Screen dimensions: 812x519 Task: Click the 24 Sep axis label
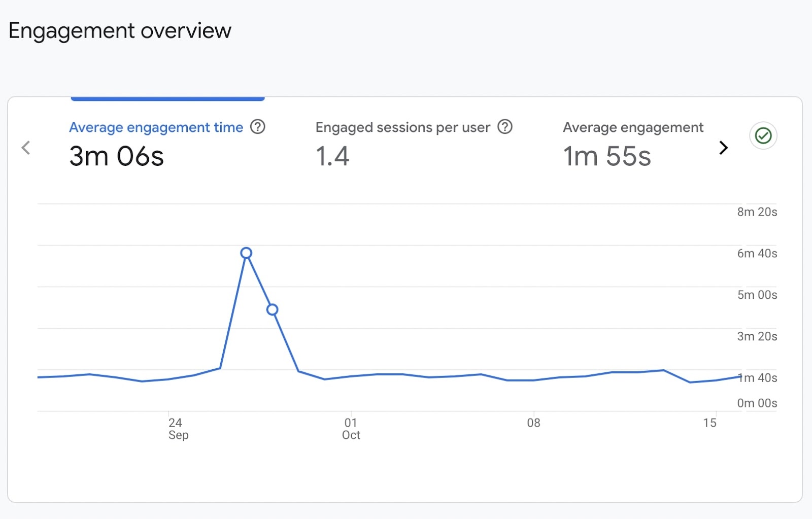pos(177,429)
